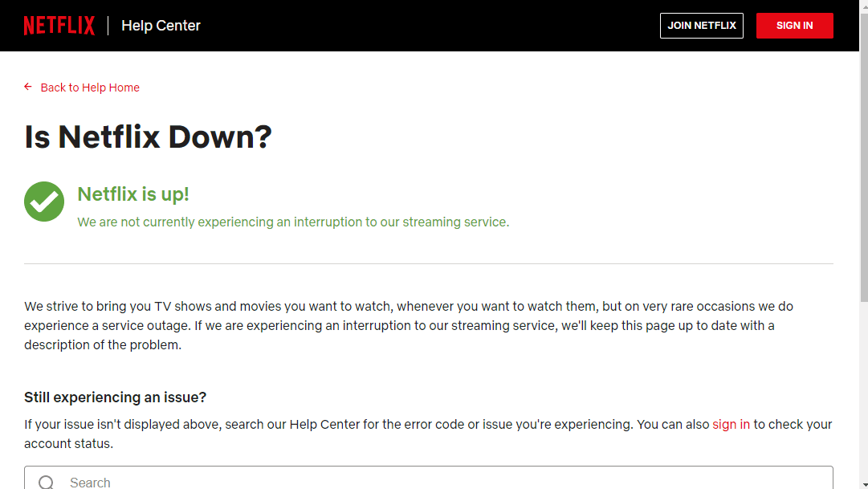Click the Netflix logo
The height and width of the screenshot is (489, 868).
(59, 26)
